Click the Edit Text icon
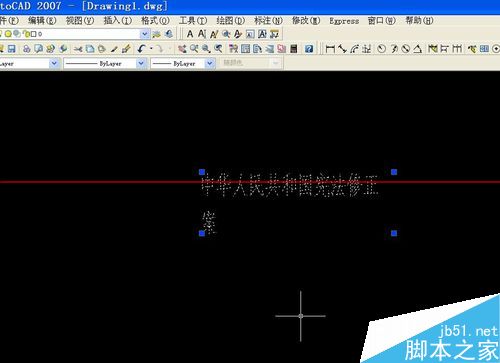This screenshot has width=500, height=363. click(x=214, y=34)
